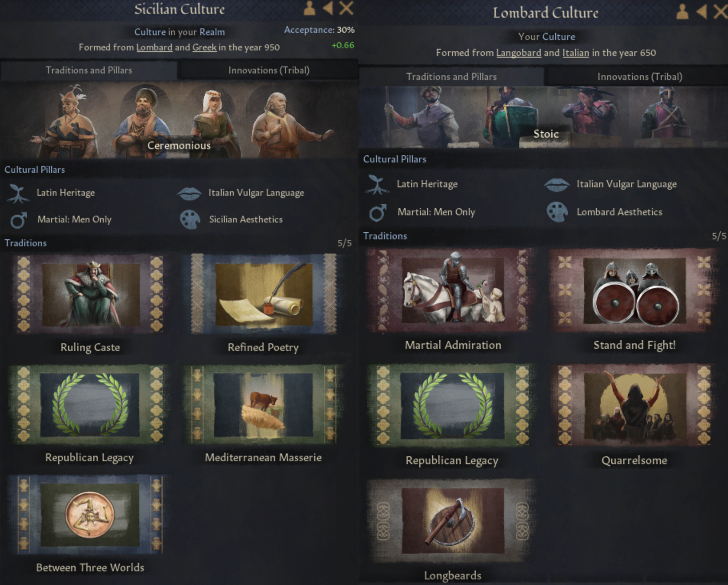Click the Sicilian Aesthetics palette icon
Screen dimensions: 728x585
[x=190, y=220]
